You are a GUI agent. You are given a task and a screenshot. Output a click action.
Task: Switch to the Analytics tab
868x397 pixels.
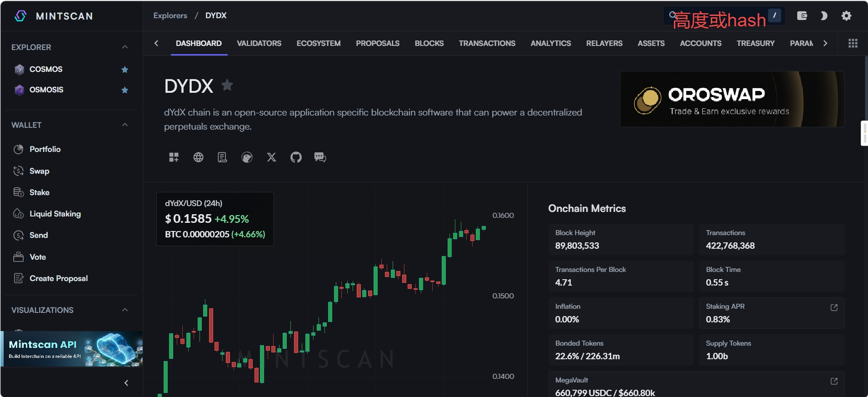(551, 43)
